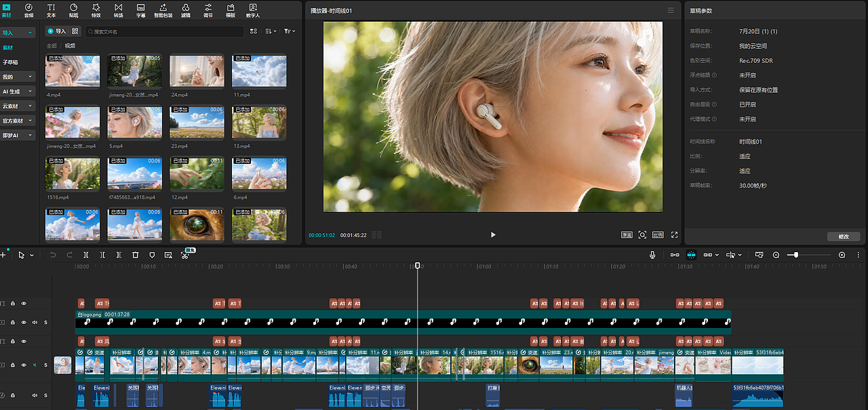Mute the 白logo.png track speaker icon
Viewport: 868px width, 410px height.
(35, 322)
